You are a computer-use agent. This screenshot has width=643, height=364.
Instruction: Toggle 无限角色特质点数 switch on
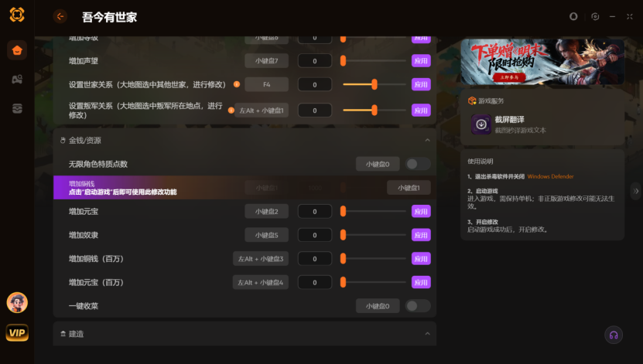pos(418,164)
